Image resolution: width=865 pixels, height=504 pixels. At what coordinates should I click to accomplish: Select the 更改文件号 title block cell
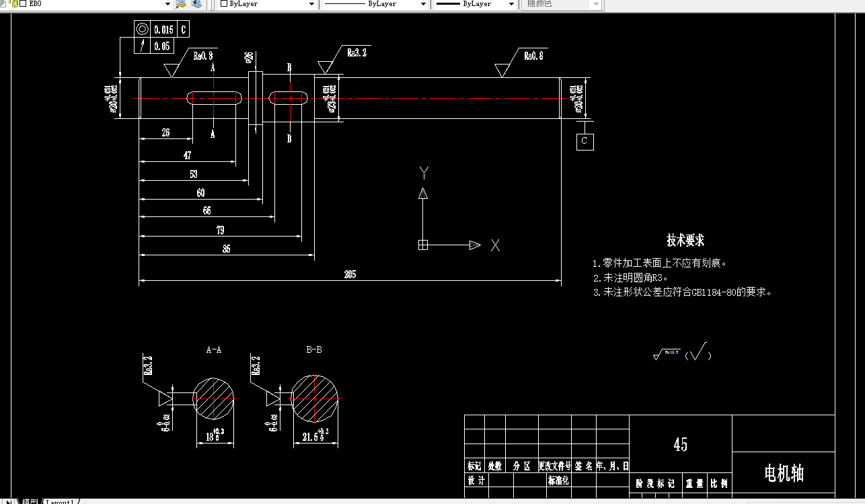(554, 466)
